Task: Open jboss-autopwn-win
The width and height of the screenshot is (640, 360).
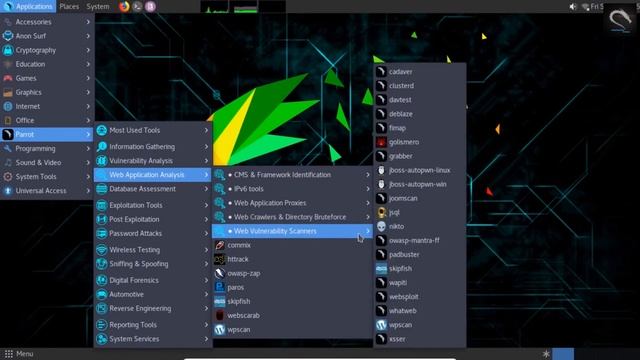Action: point(420,184)
